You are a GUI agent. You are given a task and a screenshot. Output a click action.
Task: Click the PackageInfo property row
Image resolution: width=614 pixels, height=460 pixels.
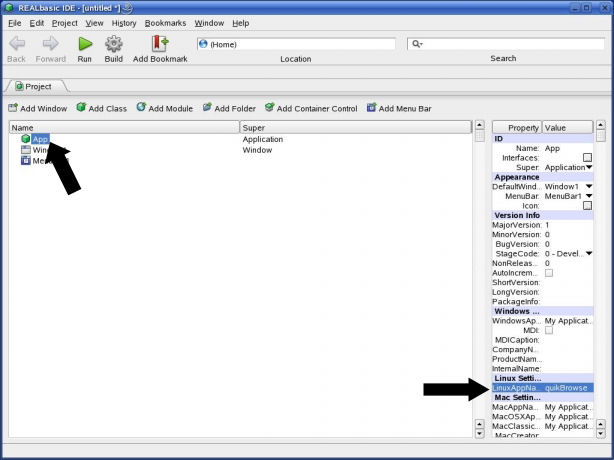(542, 302)
